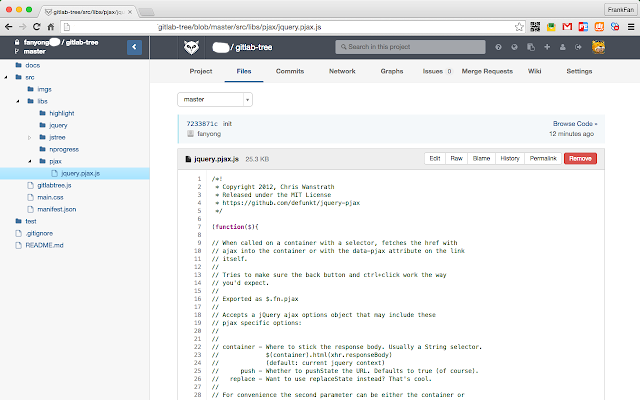Bookmark page with the star icon
This screenshot has width=640, height=400.
pos(519,27)
